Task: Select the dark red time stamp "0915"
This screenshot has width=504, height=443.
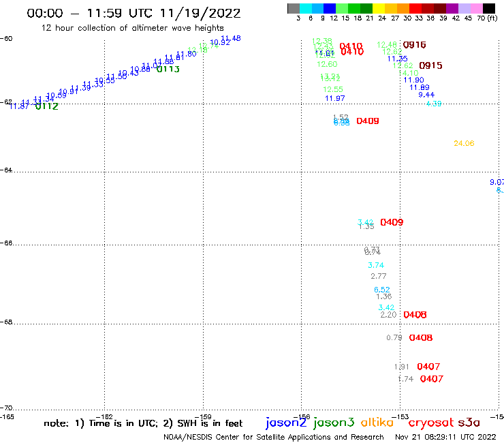Action: pos(430,65)
